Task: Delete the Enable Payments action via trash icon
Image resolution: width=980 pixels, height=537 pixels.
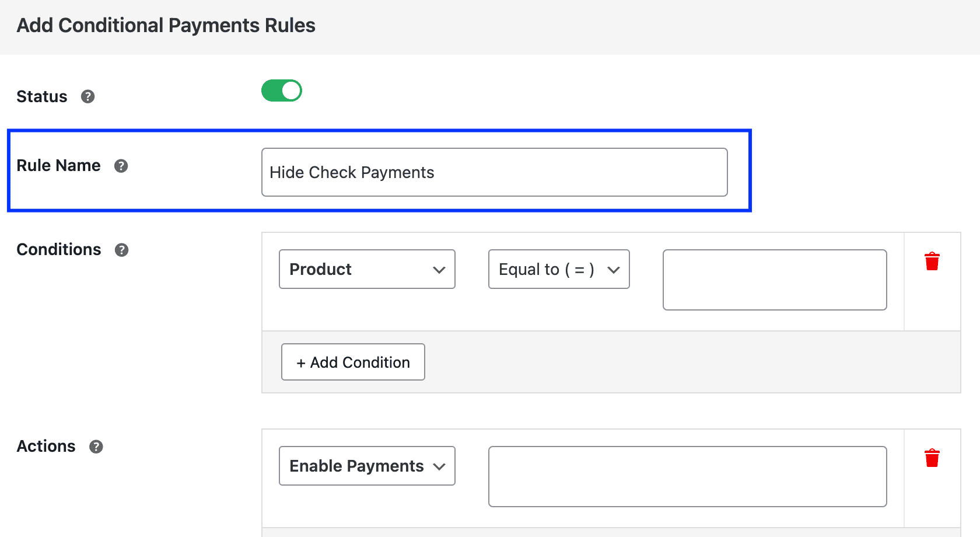Action: click(x=932, y=458)
